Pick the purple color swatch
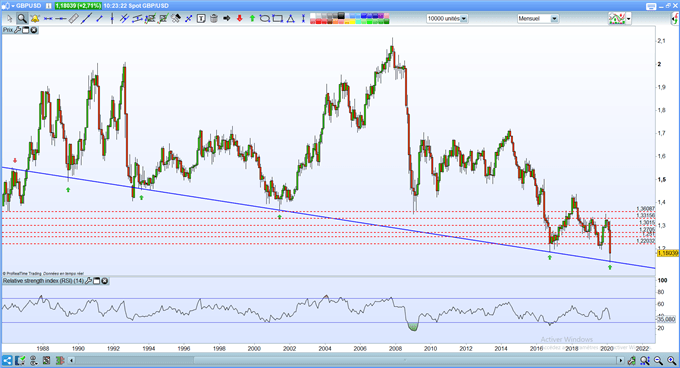 [x=381, y=16]
